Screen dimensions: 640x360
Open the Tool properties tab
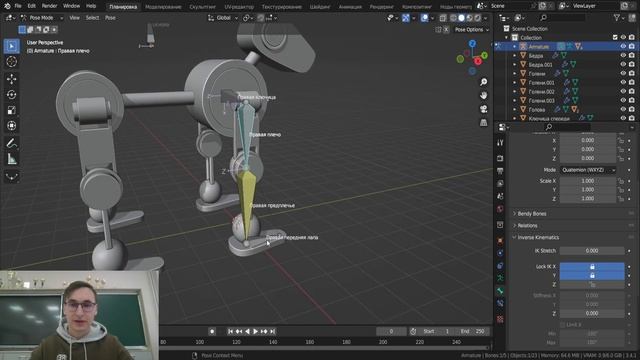coord(500,142)
